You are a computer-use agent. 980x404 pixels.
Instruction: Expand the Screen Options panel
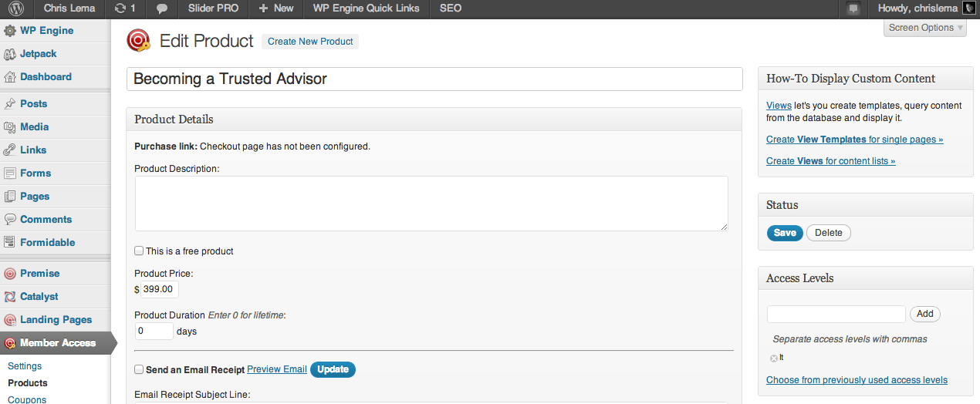click(x=925, y=28)
